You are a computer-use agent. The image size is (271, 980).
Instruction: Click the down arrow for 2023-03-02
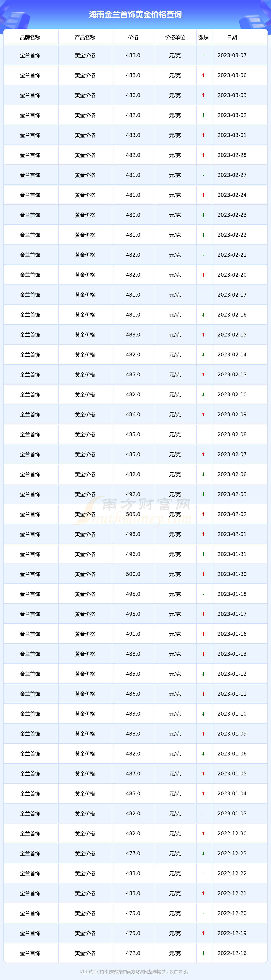203,115
